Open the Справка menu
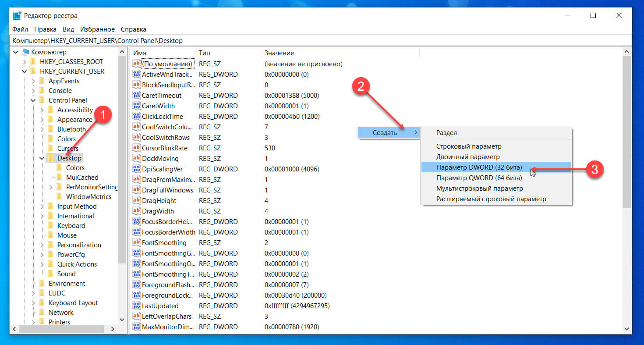The width and height of the screenshot is (644, 345). click(x=133, y=29)
